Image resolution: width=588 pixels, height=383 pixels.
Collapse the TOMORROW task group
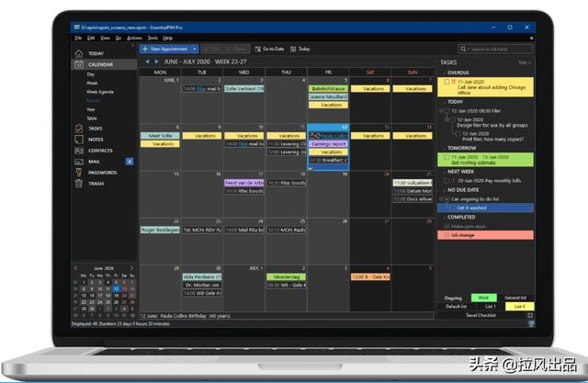click(x=445, y=148)
